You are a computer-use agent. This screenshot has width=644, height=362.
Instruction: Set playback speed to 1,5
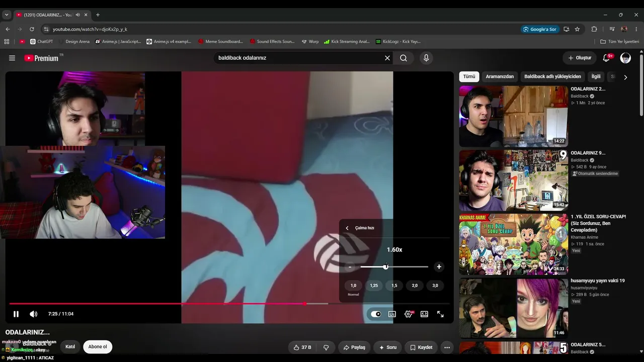point(394,286)
